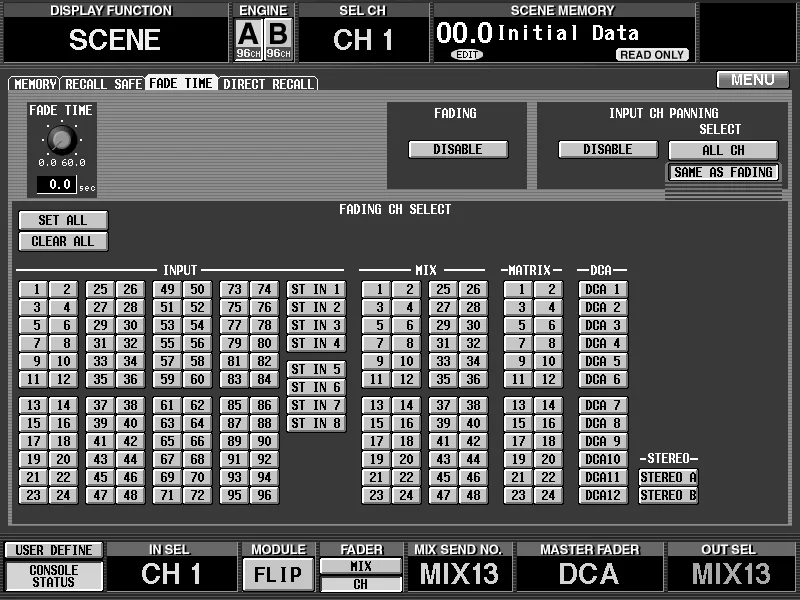Screen dimensions: 800x600
Task: Click scene name Initial Data
Action: point(568,33)
